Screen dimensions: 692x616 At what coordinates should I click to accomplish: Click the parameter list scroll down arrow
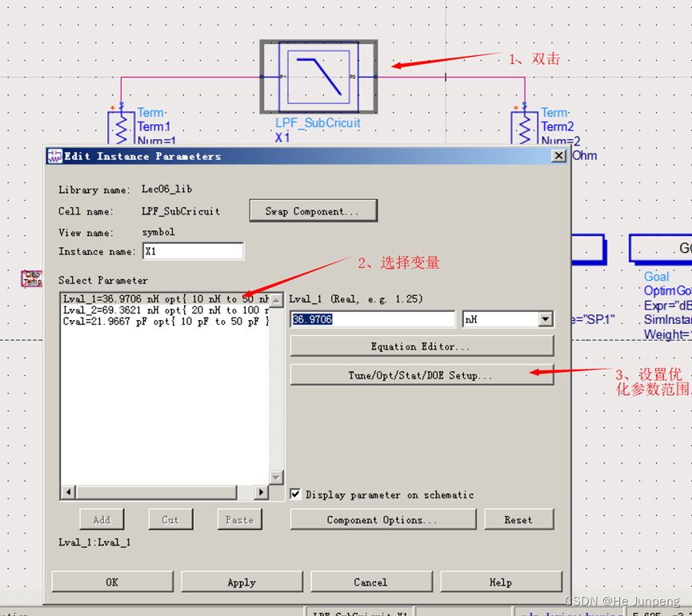coord(276,477)
